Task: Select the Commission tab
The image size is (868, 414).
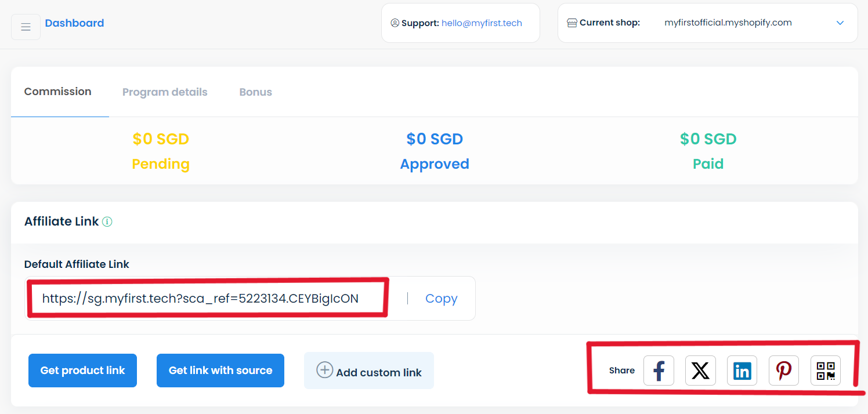Action: click(x=58, y=92)
